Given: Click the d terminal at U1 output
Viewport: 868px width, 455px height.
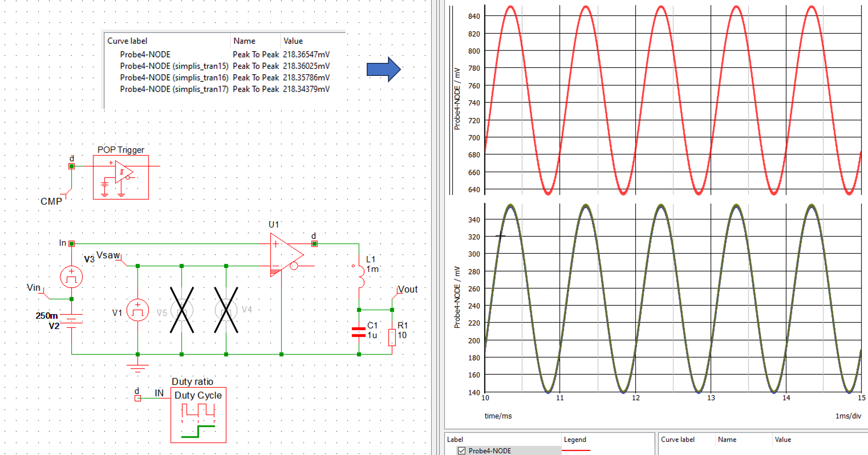Looking at the screenshot, I should [315, 244].
